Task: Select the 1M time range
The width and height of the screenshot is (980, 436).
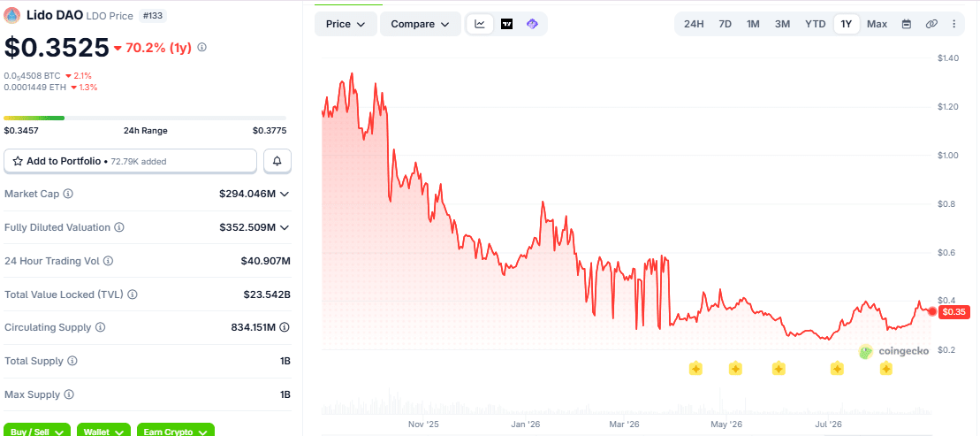Action: (753, 25)
